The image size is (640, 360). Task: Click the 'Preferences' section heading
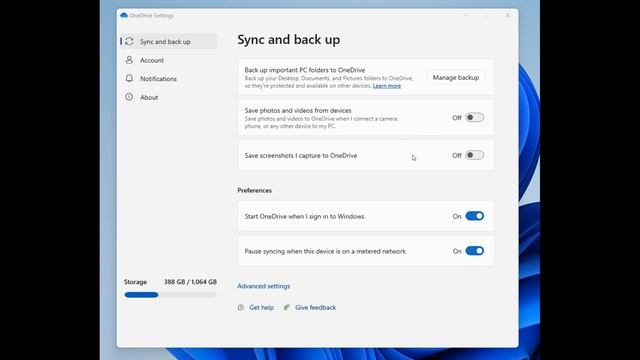point(254,190)
